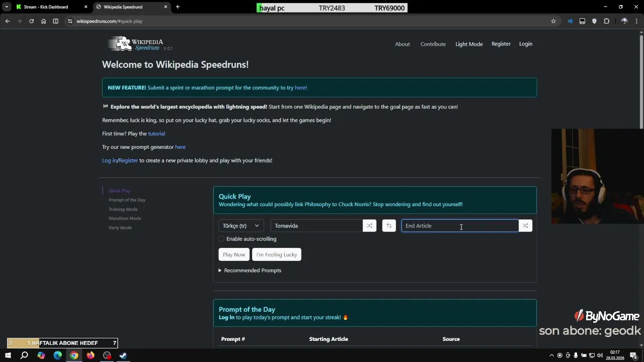The height and width of the screenshot is (362, 644).
Task: Click Play Now button
Action: pos(234,254)
